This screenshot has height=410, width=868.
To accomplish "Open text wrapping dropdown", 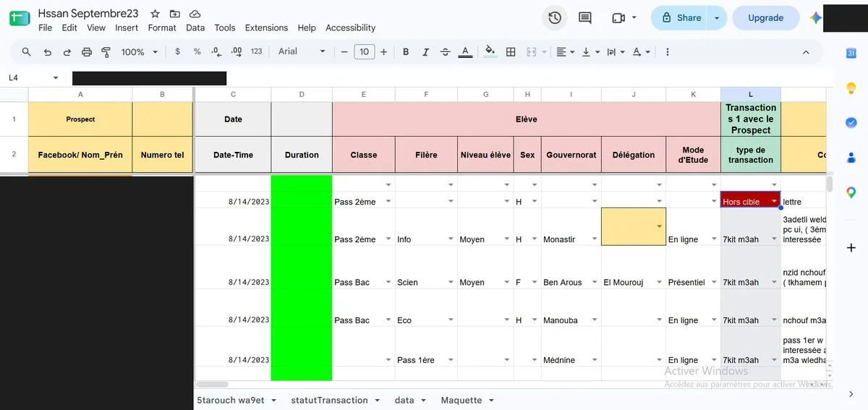I will (615, 52).
